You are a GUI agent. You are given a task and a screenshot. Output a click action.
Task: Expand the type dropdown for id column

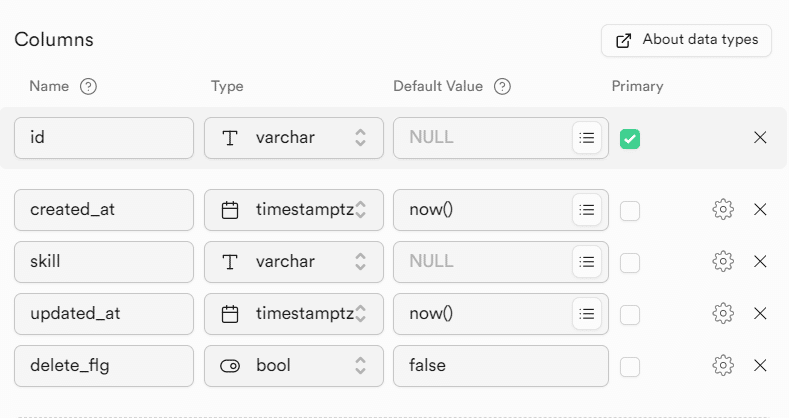point(294,138)
